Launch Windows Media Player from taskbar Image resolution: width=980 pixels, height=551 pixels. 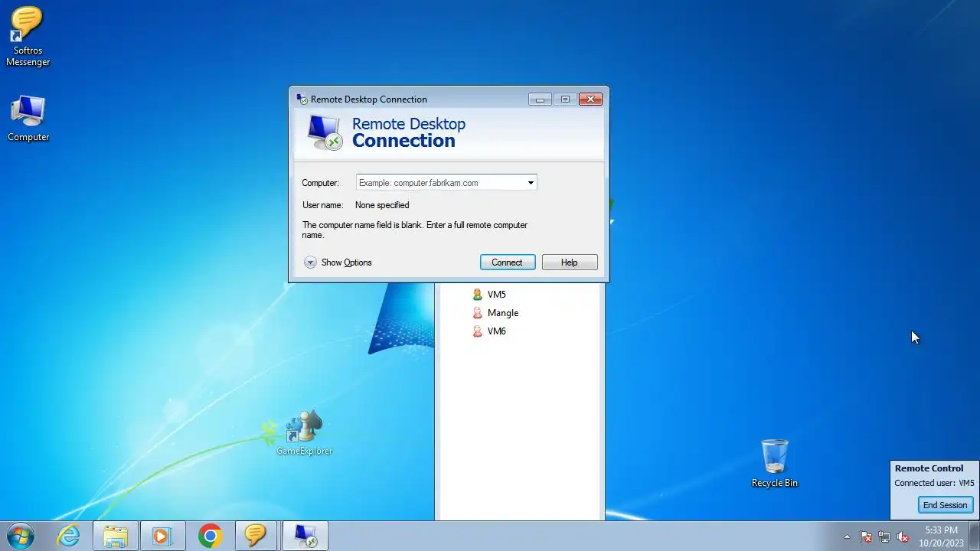tap(162, 536)
